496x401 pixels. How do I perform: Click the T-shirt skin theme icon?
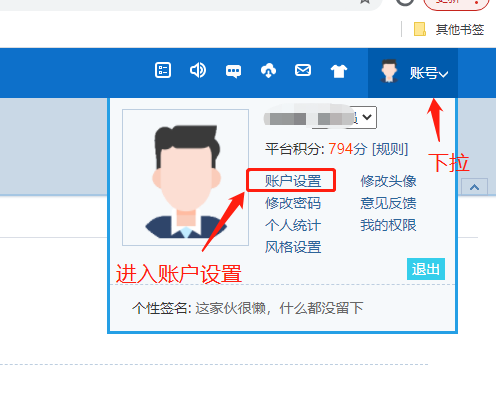(x=339, y=71)
